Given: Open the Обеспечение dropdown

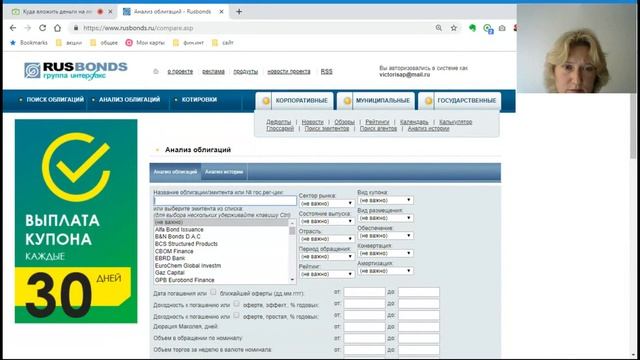Looking at the screenshot, I should click(385, 236).
